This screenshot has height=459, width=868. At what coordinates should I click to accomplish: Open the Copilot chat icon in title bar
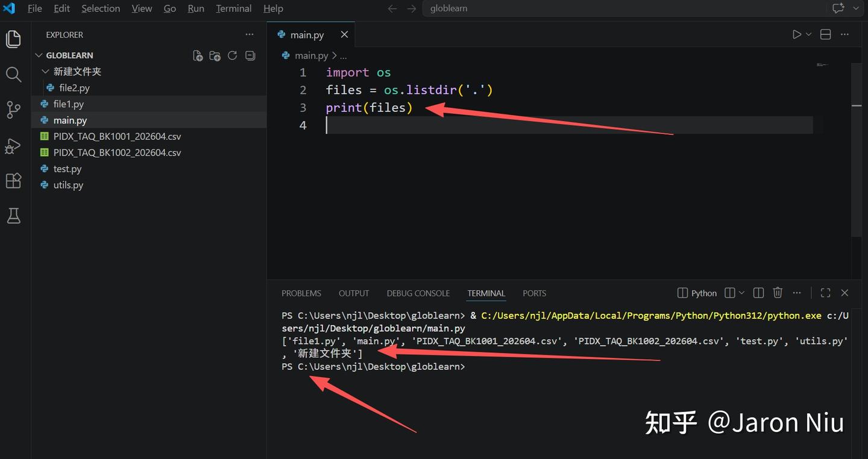(838, 8)
